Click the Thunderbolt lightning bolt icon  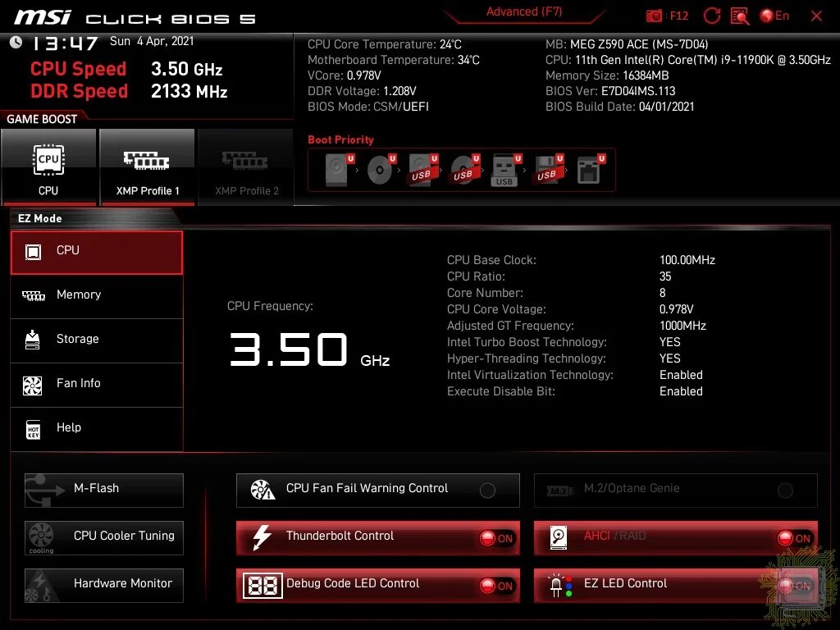coord(262,537)
